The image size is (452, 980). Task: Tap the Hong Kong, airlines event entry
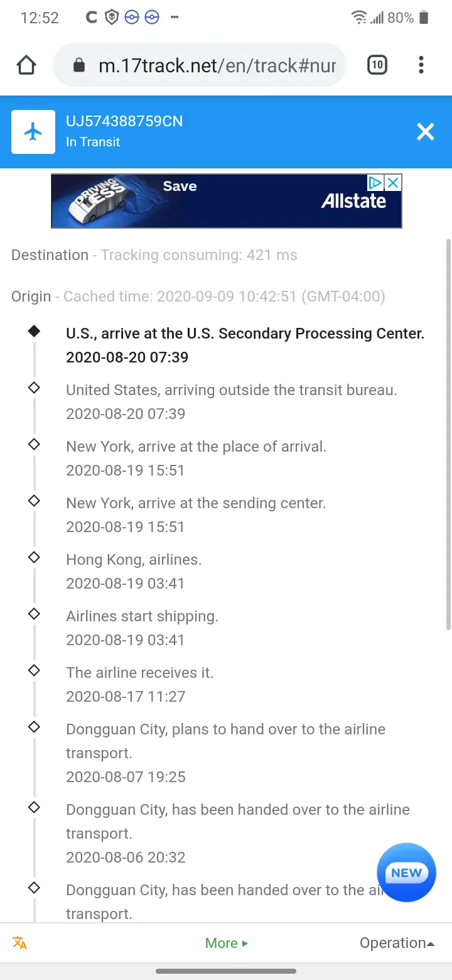point(134,571)
